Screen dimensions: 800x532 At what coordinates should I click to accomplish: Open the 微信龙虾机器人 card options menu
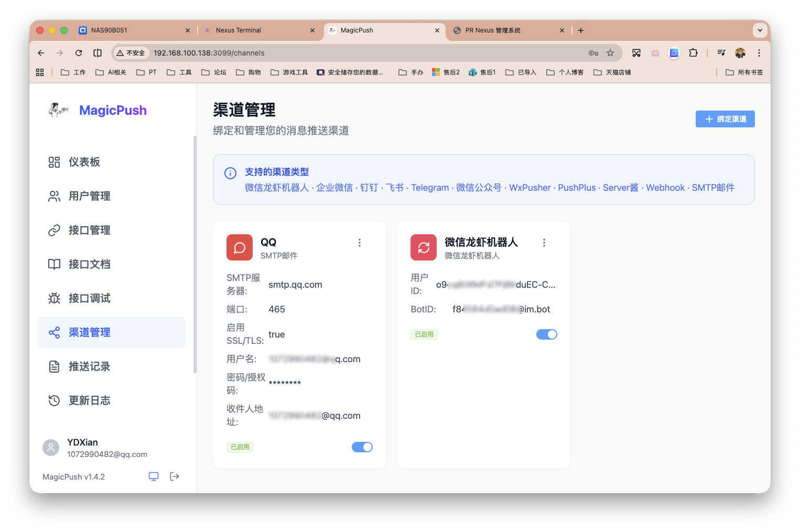point(544,242)
